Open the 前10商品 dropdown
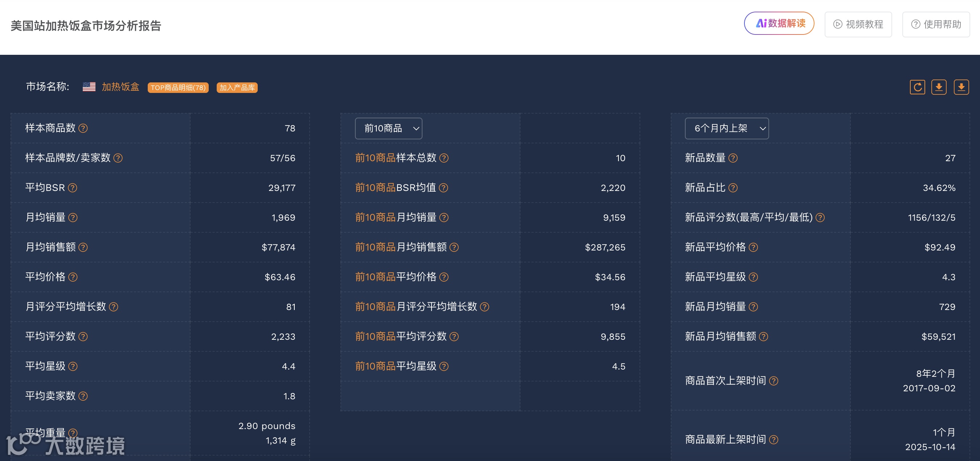The width and height of the screenshot is (980, 461). [388, 128]
